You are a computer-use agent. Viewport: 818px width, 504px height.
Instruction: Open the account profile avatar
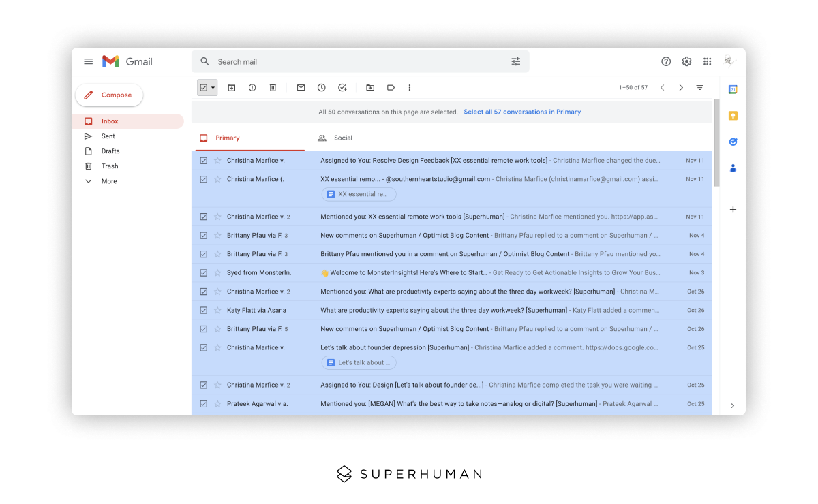tap(729, 61)
